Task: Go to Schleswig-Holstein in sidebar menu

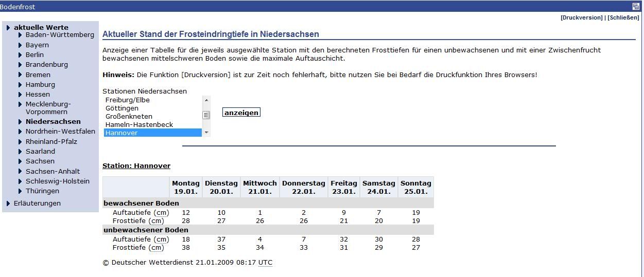Action: click(57, 181)
